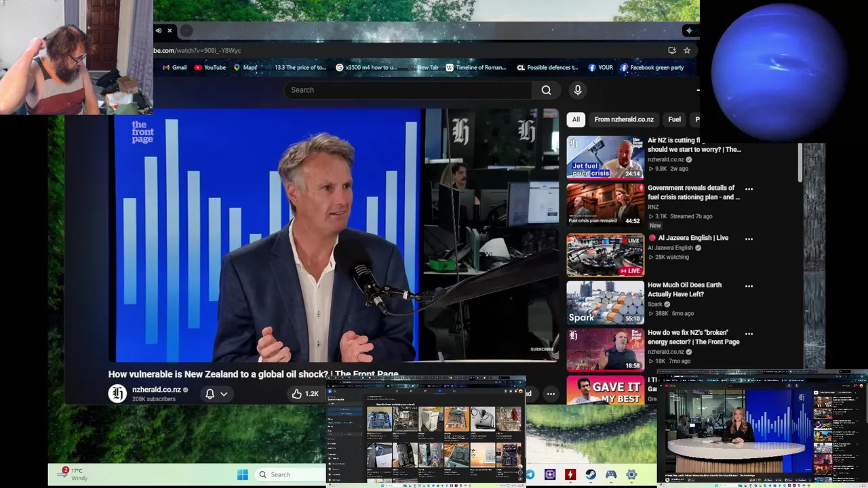Open 'Timeline of Roman...' Wikipedia bookmark
The width and height of the screenshot is (868, 488).
coord(475,68)
